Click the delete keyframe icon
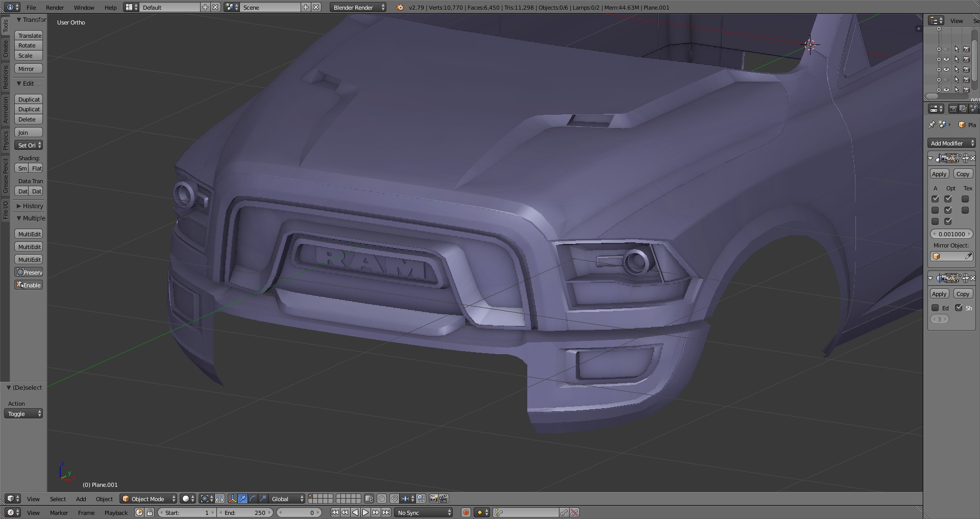Image resolution: width=980 pixels, height=519 pixels. point(575,512)
